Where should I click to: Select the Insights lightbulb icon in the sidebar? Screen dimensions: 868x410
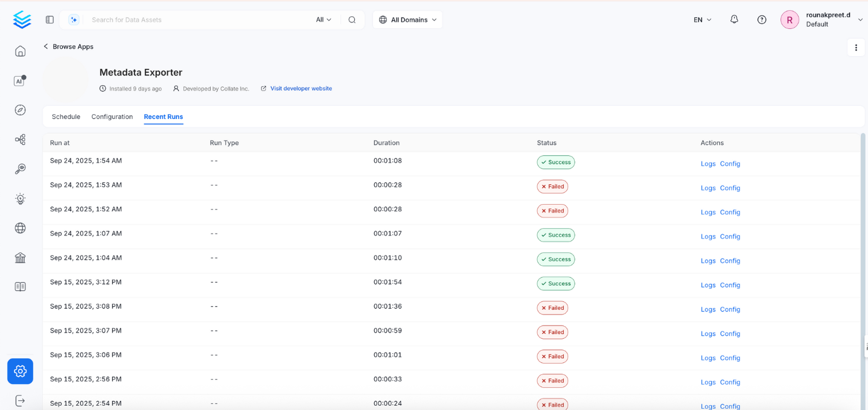pos(20,199)
